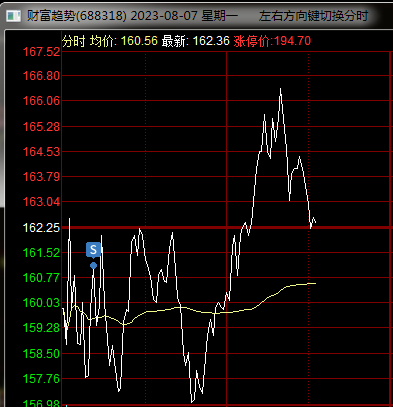
Task: Click the 涨停价:194.70 limit-up label
Action: coord(272,41)
